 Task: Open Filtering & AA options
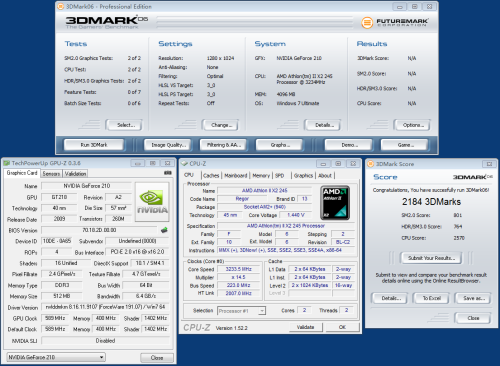223,145
